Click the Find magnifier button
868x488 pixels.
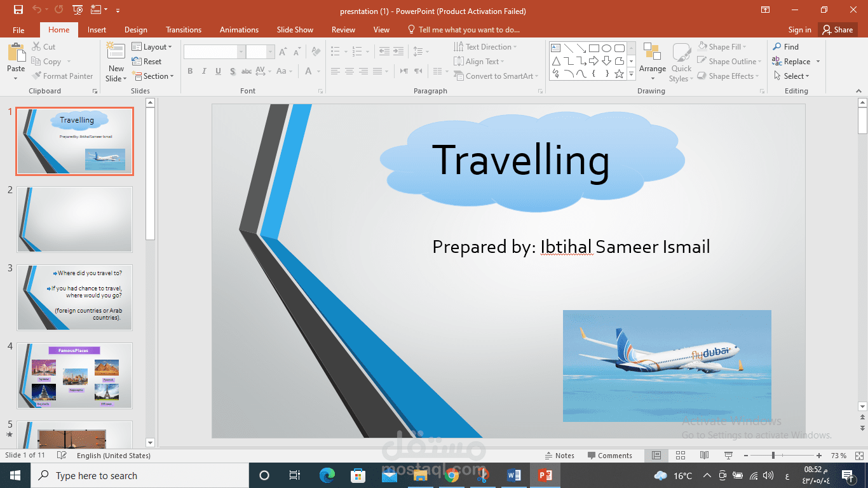pyautogui.click(x=785, y=47)
